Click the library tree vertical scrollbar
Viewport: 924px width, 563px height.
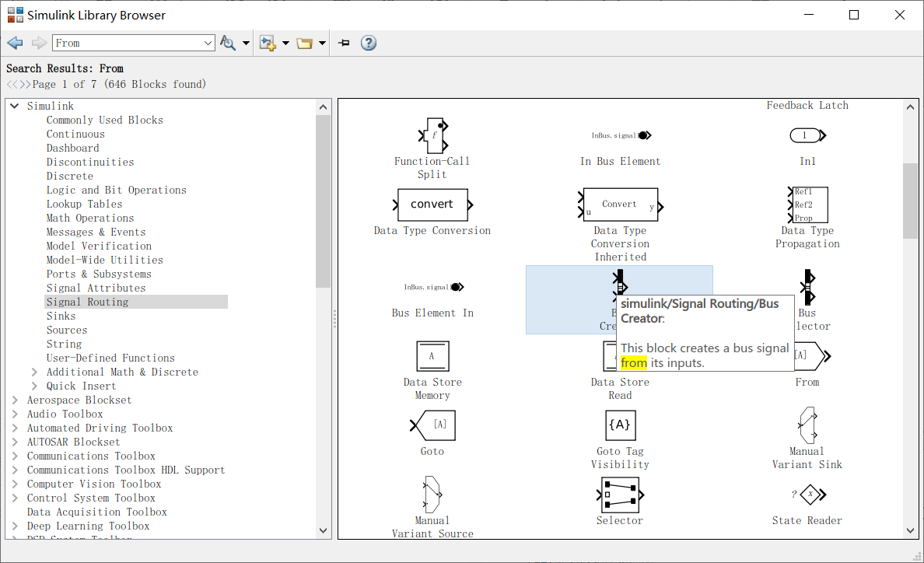pyautogui.click(x=323, y=200)
